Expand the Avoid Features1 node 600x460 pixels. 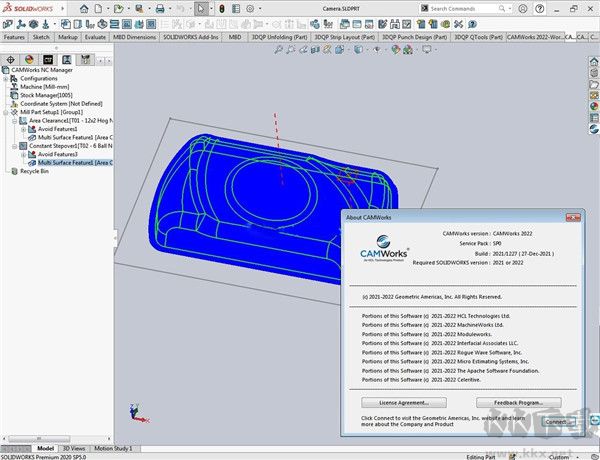23,129
